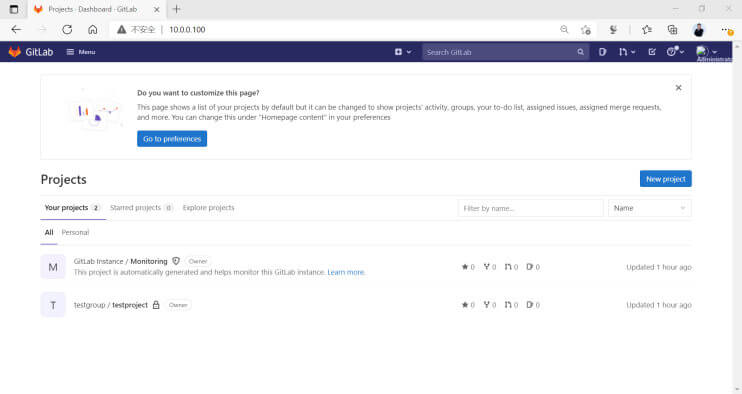Click the testproject T avatar
This screenshot has width=742, height=394.
pos(53,305)
